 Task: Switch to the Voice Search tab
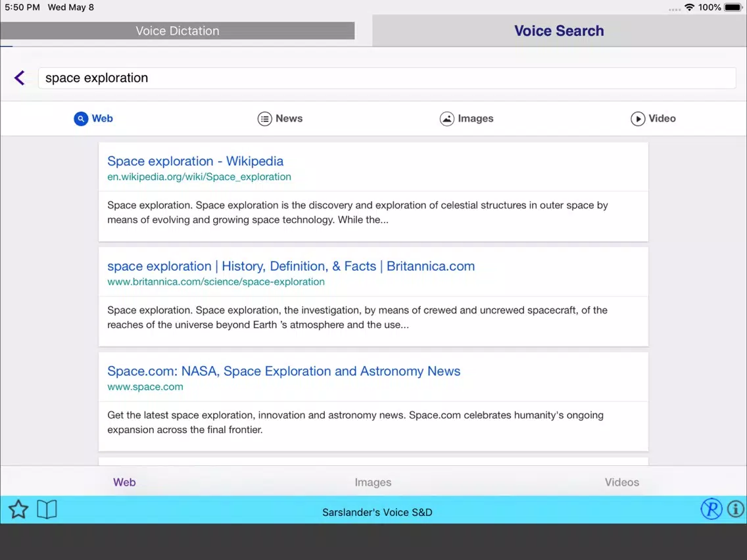[560, 31]
